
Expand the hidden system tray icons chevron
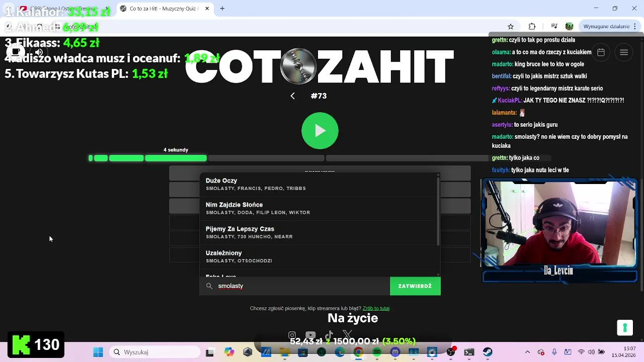tap(527, 352)
